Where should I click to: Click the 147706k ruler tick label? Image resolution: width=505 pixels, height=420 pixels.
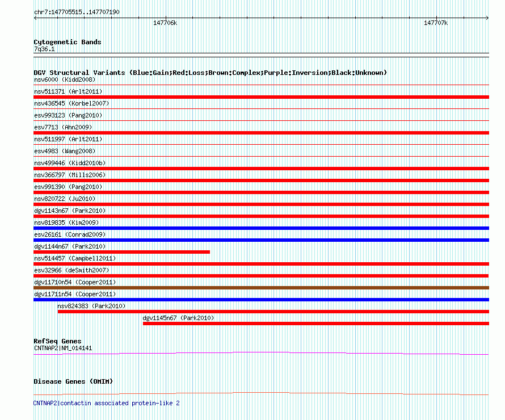point(165,23)
